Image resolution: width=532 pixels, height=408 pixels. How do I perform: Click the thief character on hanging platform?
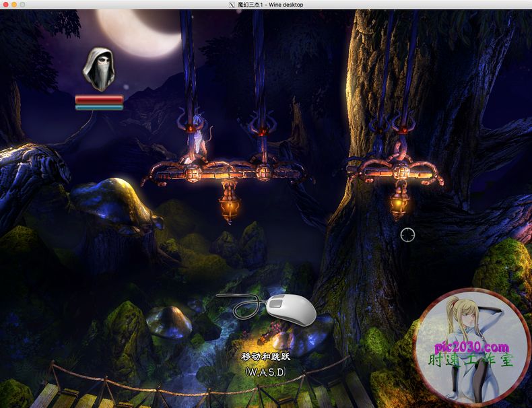[199, 139]
